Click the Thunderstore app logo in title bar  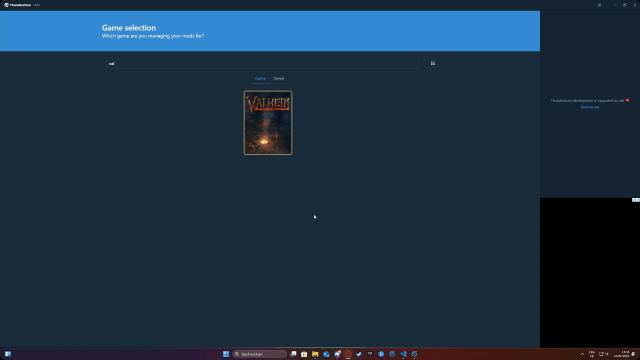6,5
